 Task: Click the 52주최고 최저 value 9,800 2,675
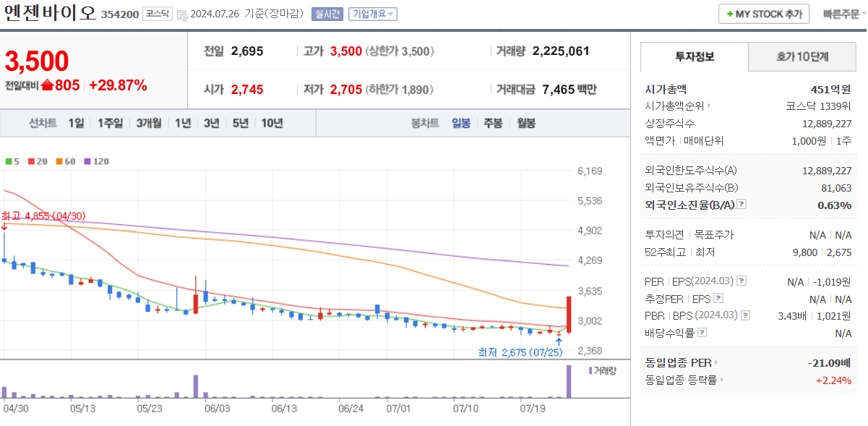(822, 252)
